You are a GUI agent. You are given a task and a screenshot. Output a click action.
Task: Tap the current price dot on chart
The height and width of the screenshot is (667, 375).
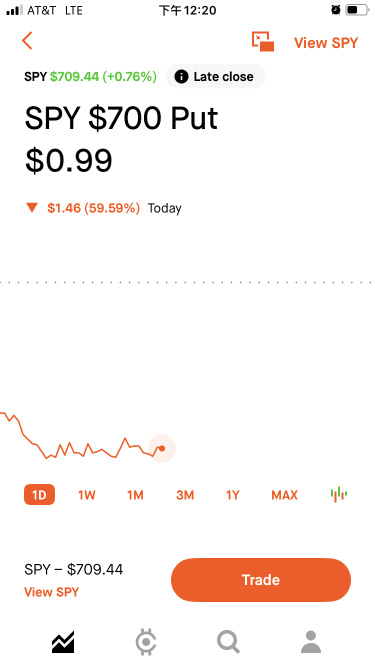162,448
